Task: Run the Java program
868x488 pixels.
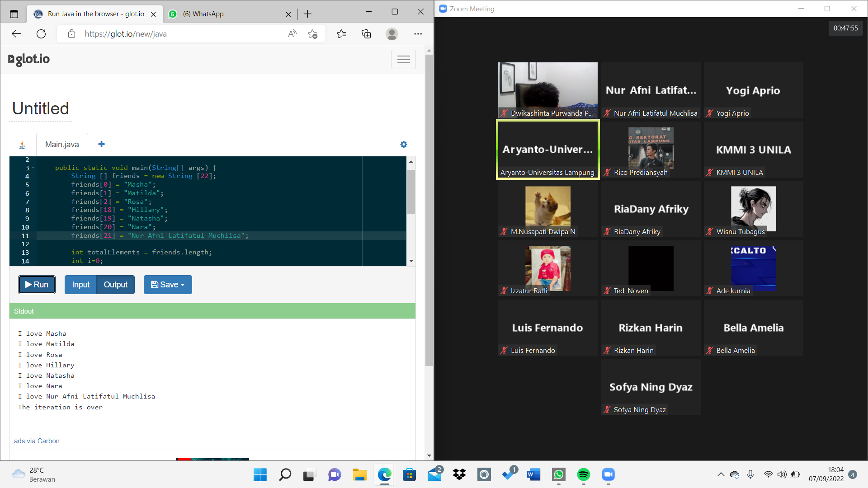Action: [x=37, y=285]
